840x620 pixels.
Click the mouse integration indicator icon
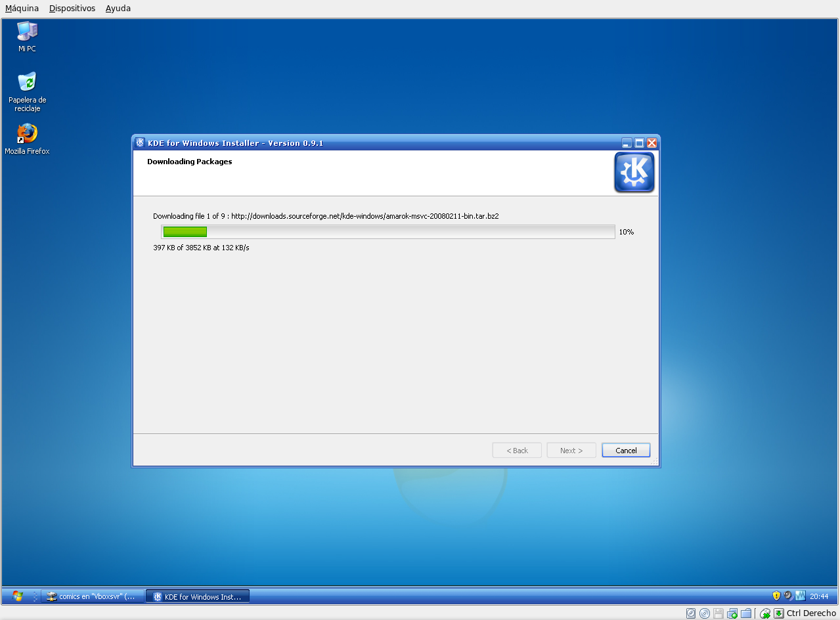click(x=765, y=613)
